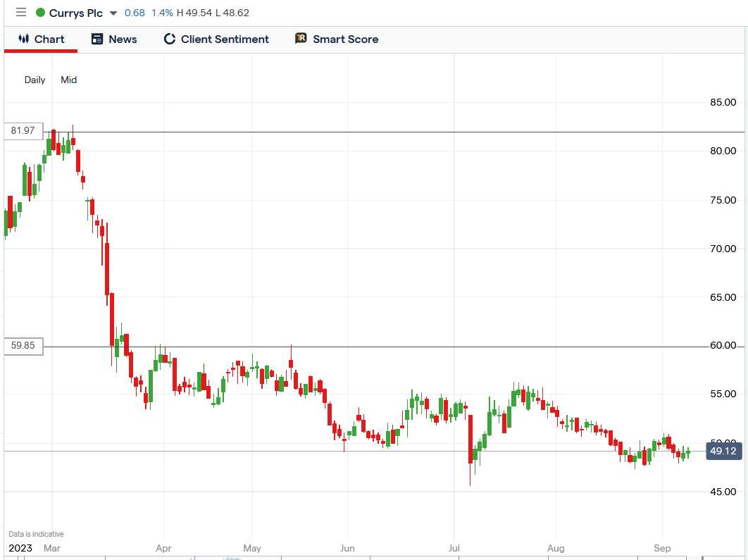Screen dimensions: 748x560
Task: Click the candlestick Chart tab icon
Action: point(24,39)
